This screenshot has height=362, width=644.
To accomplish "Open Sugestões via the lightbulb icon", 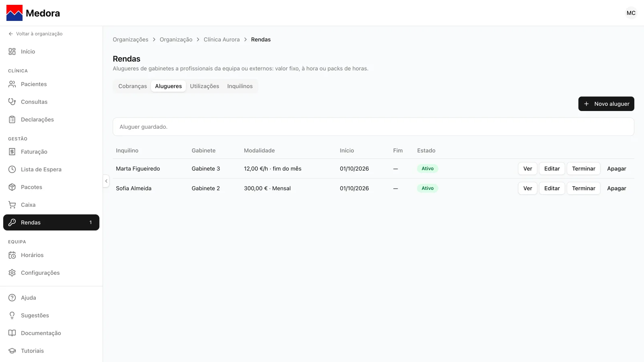I will (12, 315).
